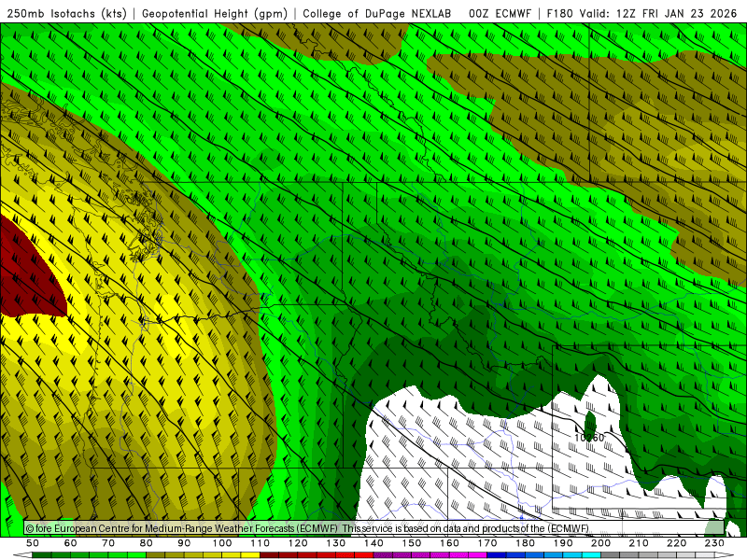Click the '10260' height contour label

pyautogui.click(x=589, y=437)
